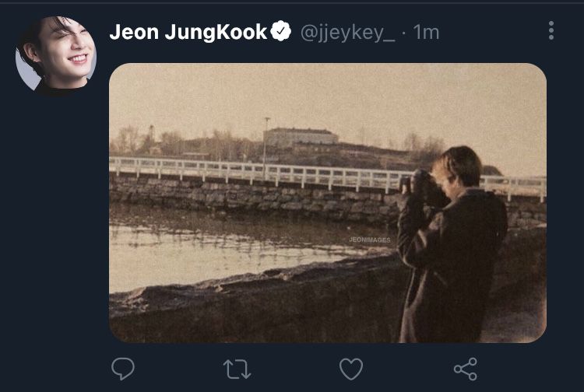Click the white railing fence in the photo

[x=234, y=169]
